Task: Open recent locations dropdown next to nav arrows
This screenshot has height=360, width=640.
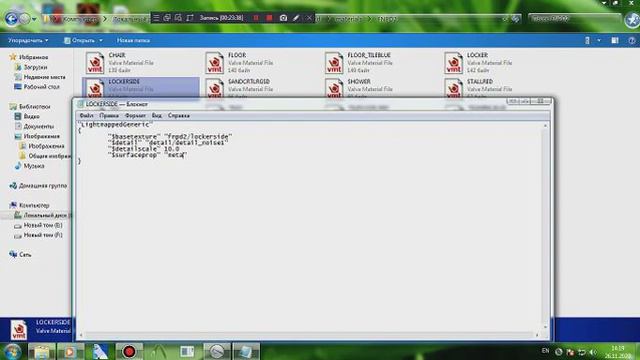Action: tap(34, 19)
